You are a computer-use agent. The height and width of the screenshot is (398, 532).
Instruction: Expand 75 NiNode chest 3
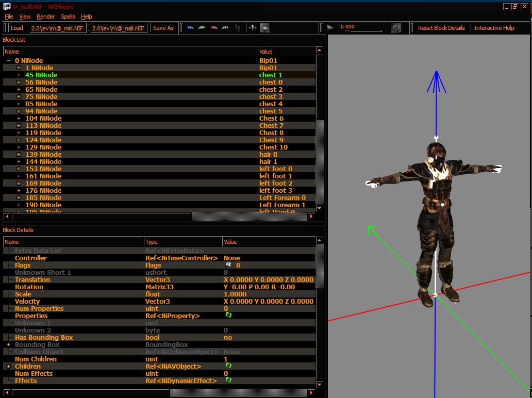[x=19, y=97]
